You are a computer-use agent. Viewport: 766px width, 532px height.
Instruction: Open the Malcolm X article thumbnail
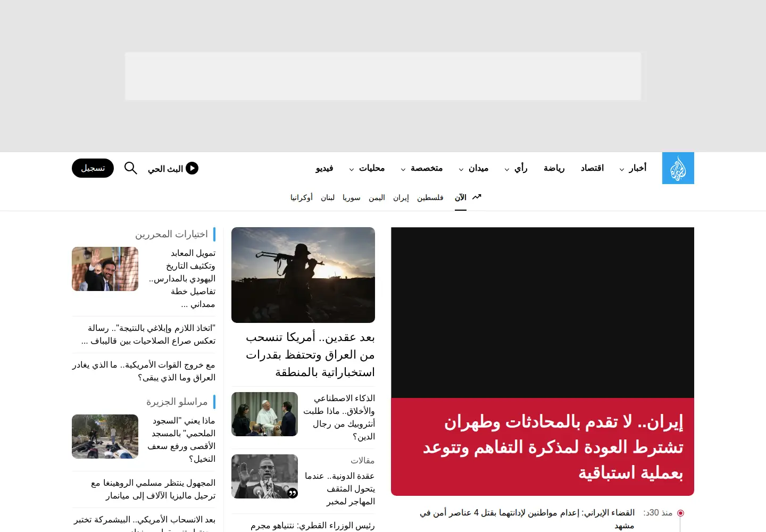point(264,476)
